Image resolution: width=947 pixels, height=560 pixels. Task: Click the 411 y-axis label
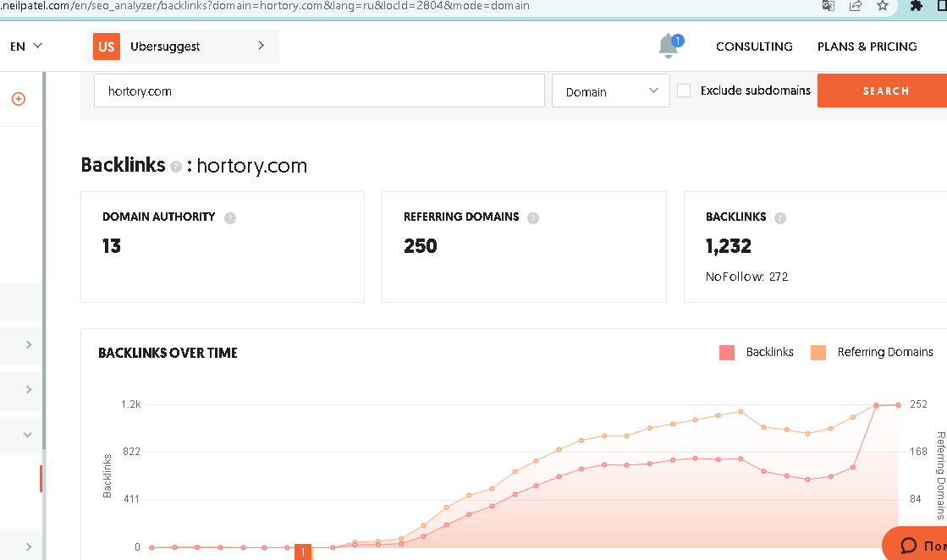pos(132,499)
